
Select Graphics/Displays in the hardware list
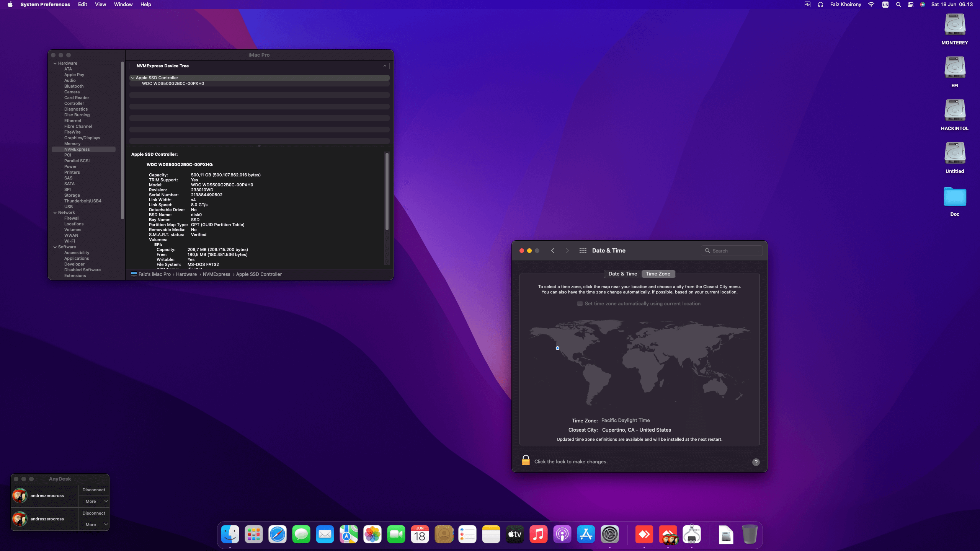[82, 138]
